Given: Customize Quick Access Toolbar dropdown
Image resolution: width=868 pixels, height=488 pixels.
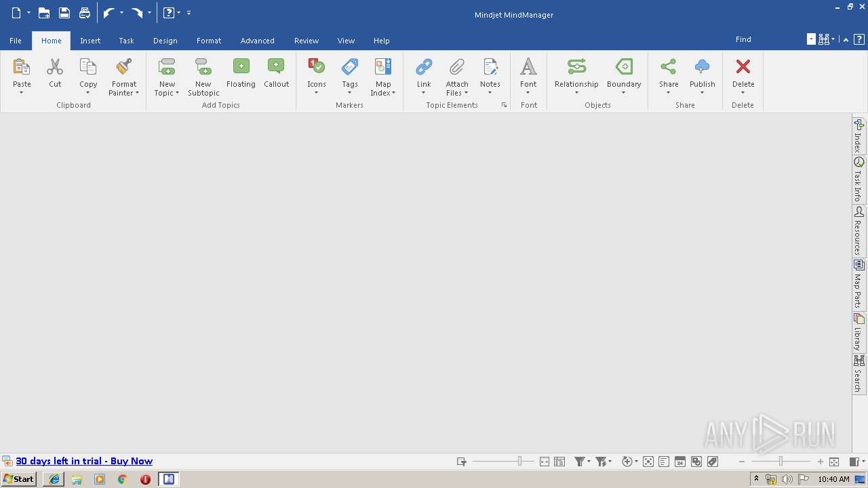Looking at the screenshot, I should (x=189, y=13).
